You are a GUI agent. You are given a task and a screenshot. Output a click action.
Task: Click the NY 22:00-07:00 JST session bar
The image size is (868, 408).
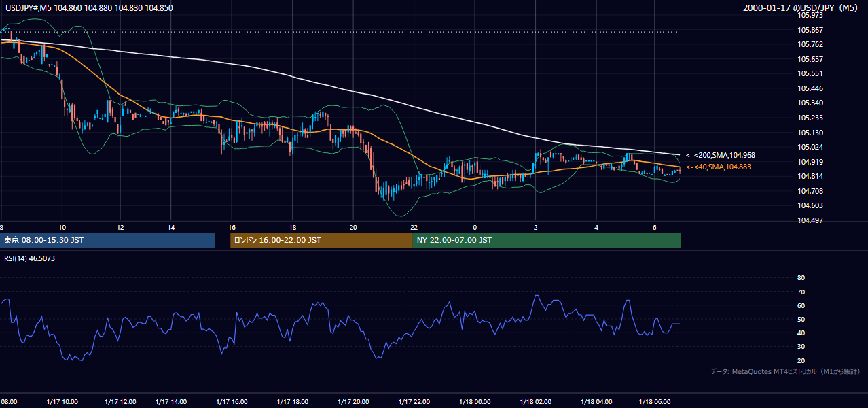click(x=547, y=240)
